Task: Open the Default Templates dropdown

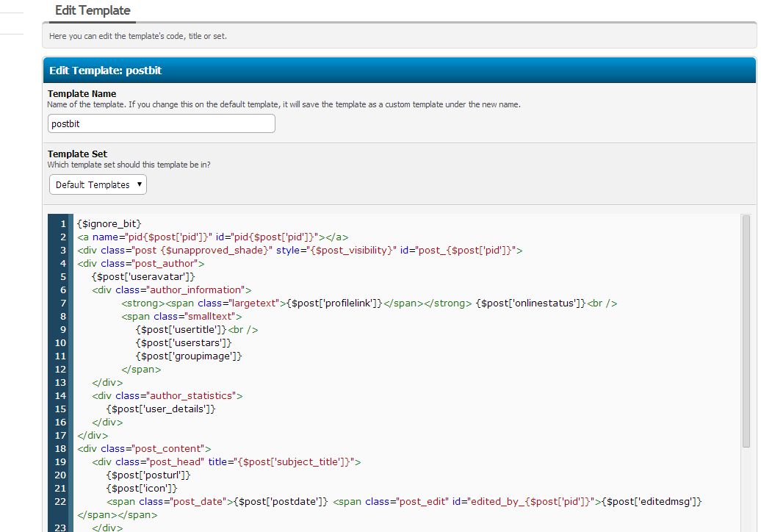Action: click(98, 185)
